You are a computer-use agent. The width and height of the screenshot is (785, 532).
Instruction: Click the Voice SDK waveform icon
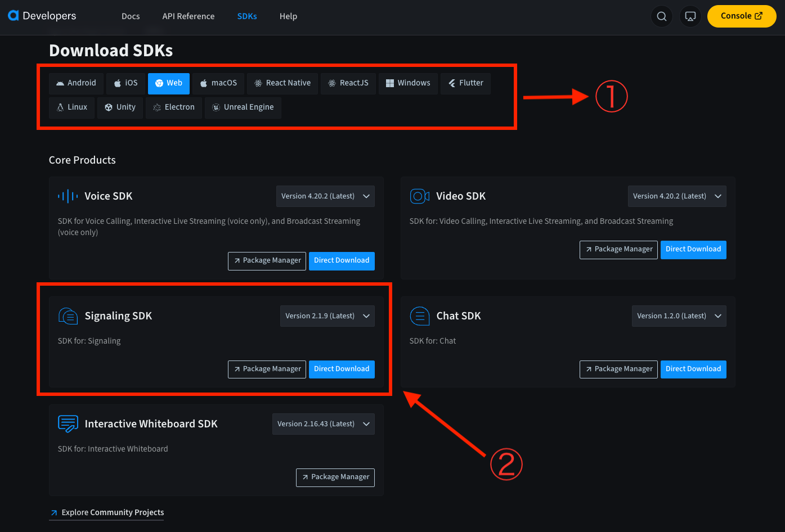coord(68,196)
